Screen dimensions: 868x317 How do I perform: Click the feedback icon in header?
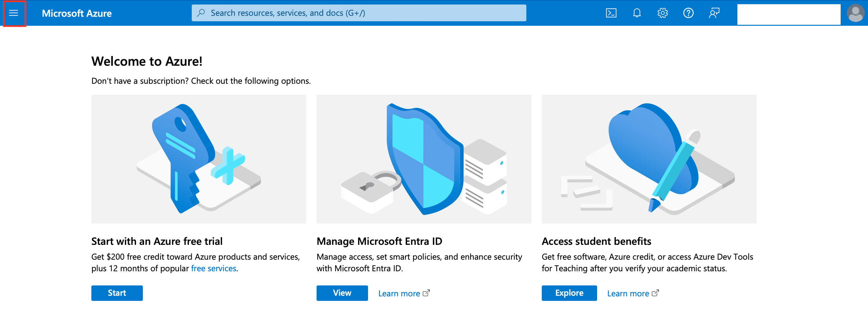point(714,13)
